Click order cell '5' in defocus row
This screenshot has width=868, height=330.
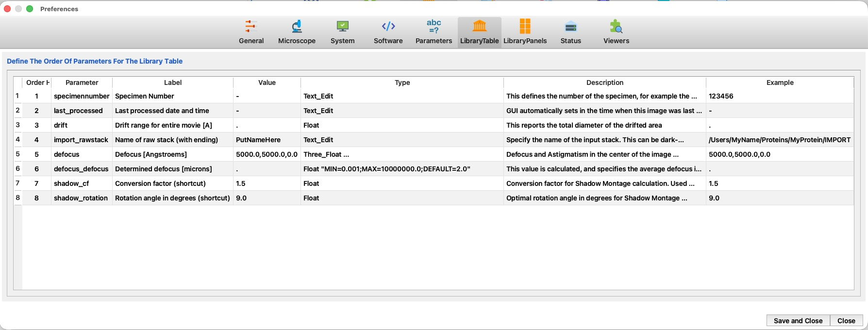(x=36, y=154)
